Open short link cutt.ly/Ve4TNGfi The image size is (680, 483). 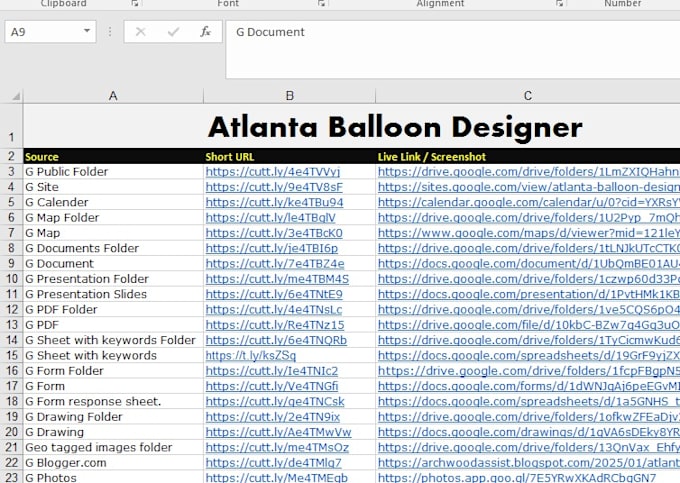pyautogui.click(x=272, y=386)
